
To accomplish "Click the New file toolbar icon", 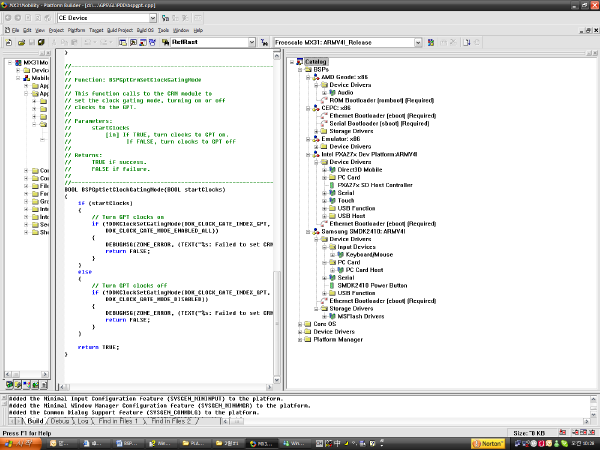I will 8,42.
